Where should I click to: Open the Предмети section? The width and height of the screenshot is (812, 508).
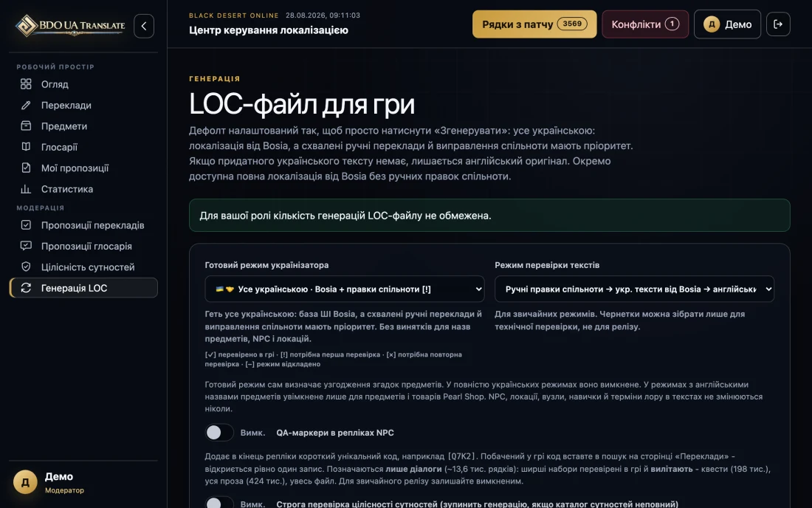click(x=83, y=126)
